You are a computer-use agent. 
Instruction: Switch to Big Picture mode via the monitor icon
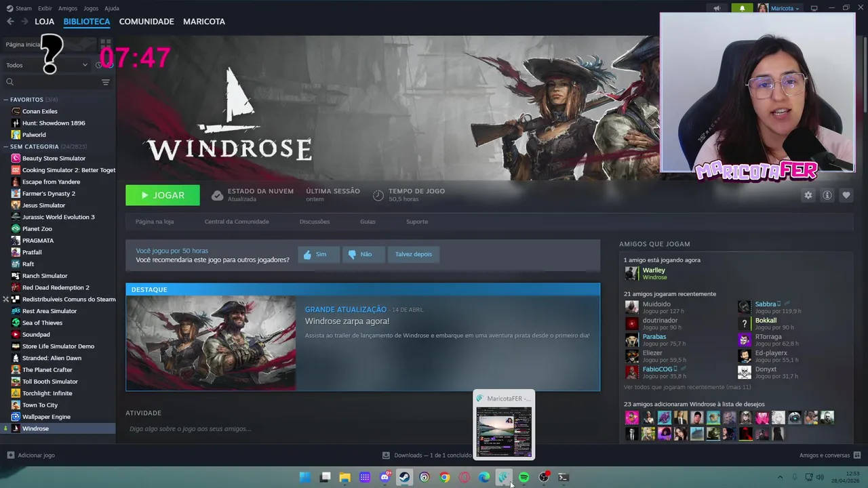pyautogui.click(x=814, y=8)
